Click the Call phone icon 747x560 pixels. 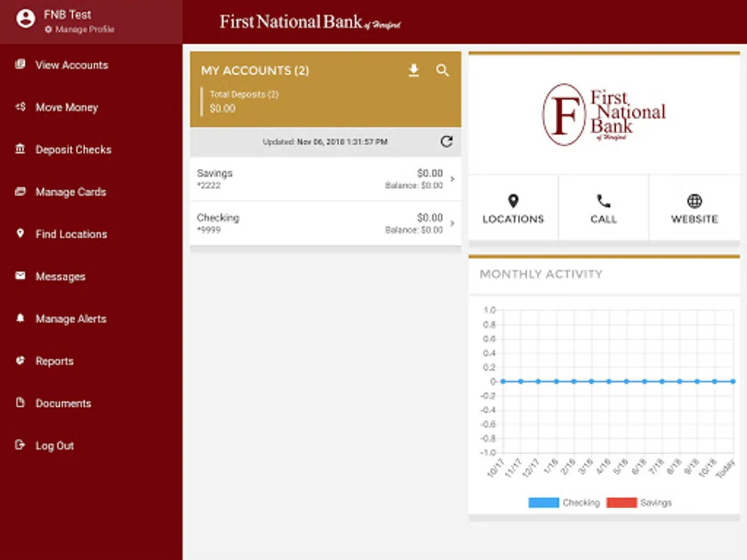(x=604, y=201)
